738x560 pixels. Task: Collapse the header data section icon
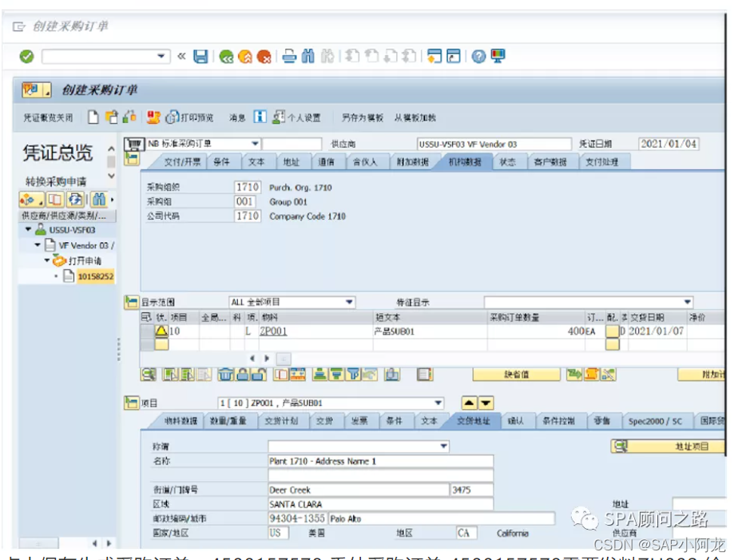[133, 159]
